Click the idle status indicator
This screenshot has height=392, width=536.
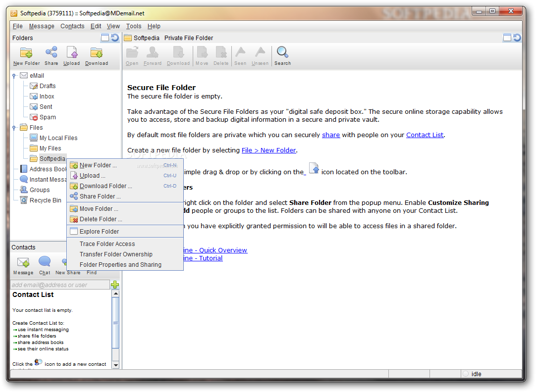click(x=472, y=374)
